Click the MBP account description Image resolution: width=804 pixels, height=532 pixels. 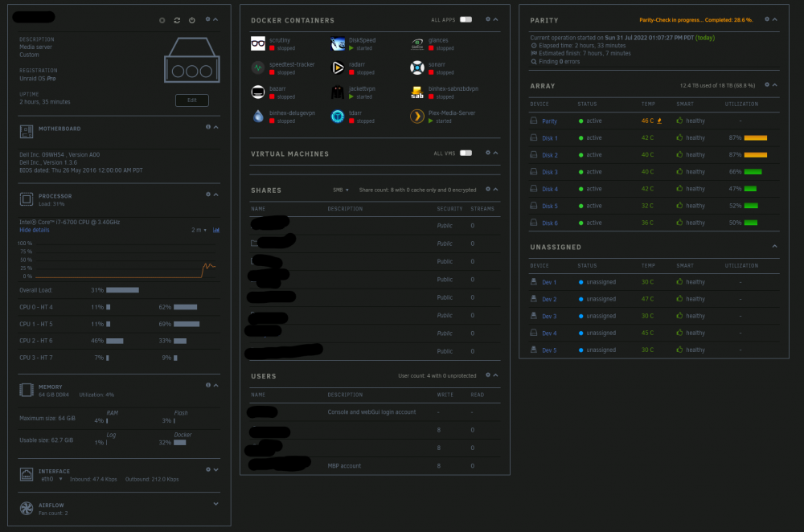[344, 466]
